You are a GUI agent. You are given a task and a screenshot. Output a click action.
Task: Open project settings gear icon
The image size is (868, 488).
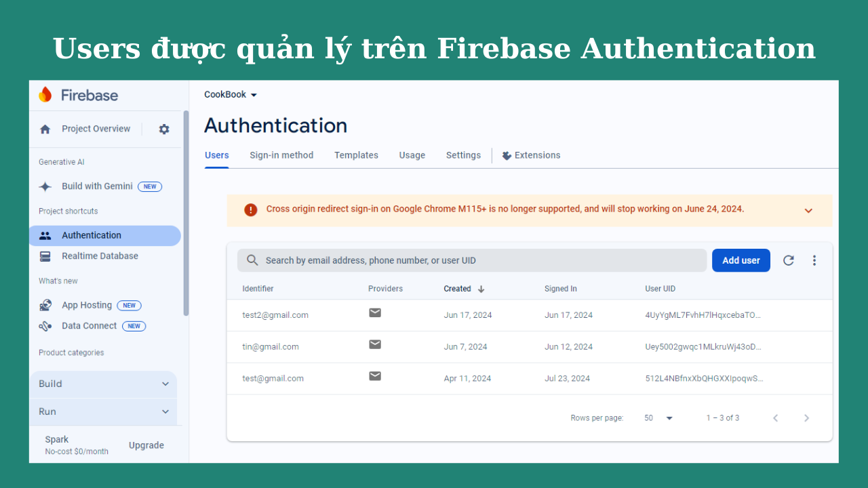(x=164, y=129)
